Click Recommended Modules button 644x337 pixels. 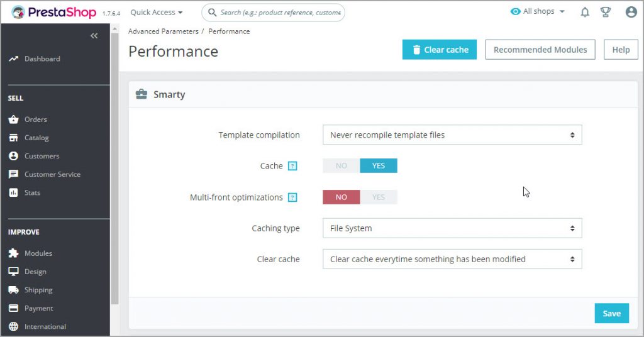click(x=540, y=50)
